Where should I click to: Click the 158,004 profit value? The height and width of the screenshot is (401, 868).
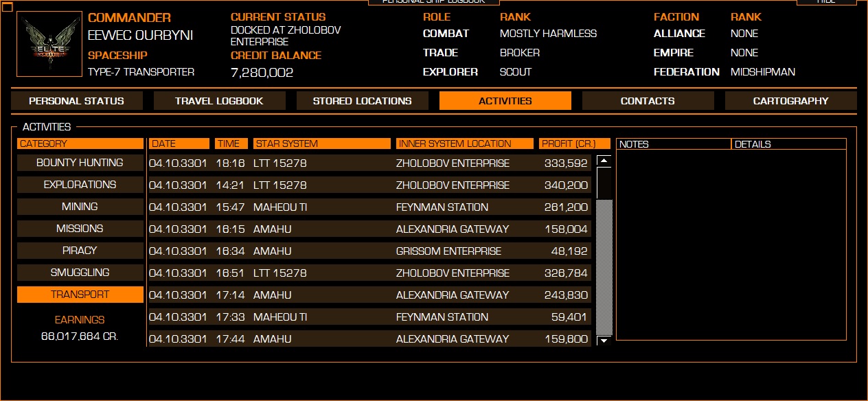567,229
